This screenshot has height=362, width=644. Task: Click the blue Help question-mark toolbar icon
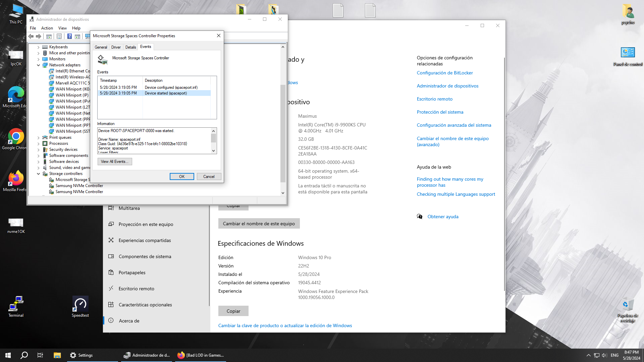69,36
